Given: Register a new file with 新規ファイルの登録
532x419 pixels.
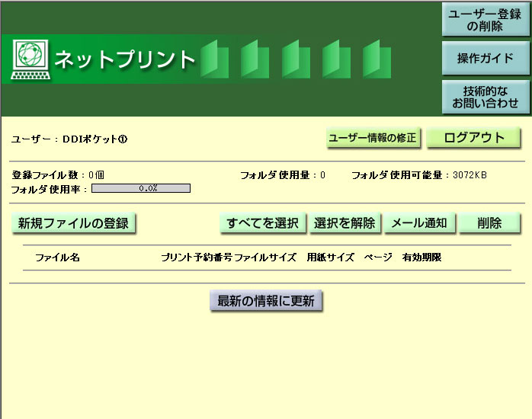Looking at the screenshot, I should click(x=73, y=223).
